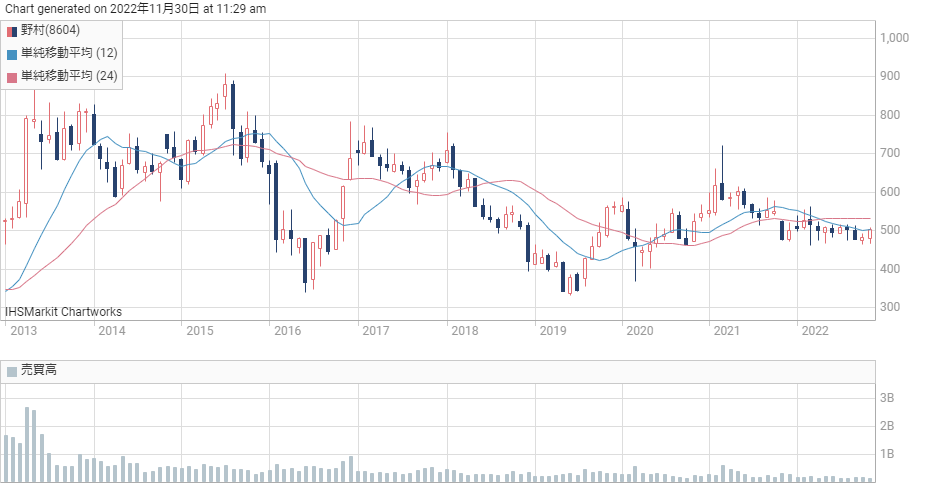932x484 pixels.
Task: Click the 400 price axis label
Action: pos(890,269)
